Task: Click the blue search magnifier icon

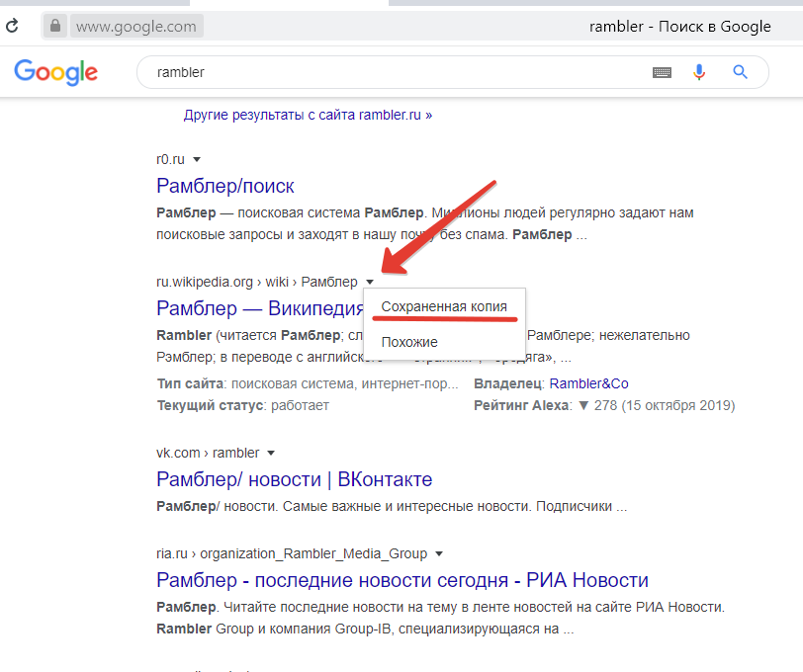Action: coord(739,72)
